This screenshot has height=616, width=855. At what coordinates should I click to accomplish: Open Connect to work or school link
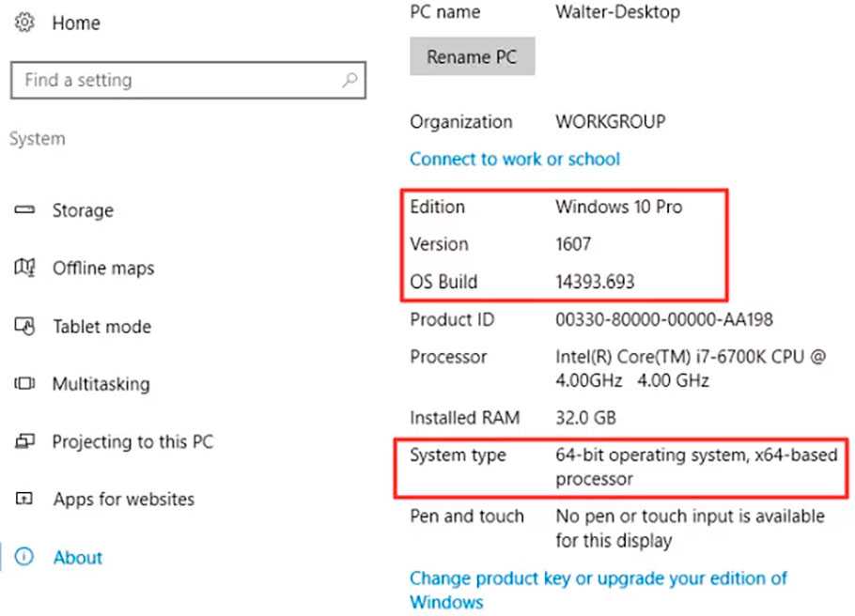[x=515, y=160]
